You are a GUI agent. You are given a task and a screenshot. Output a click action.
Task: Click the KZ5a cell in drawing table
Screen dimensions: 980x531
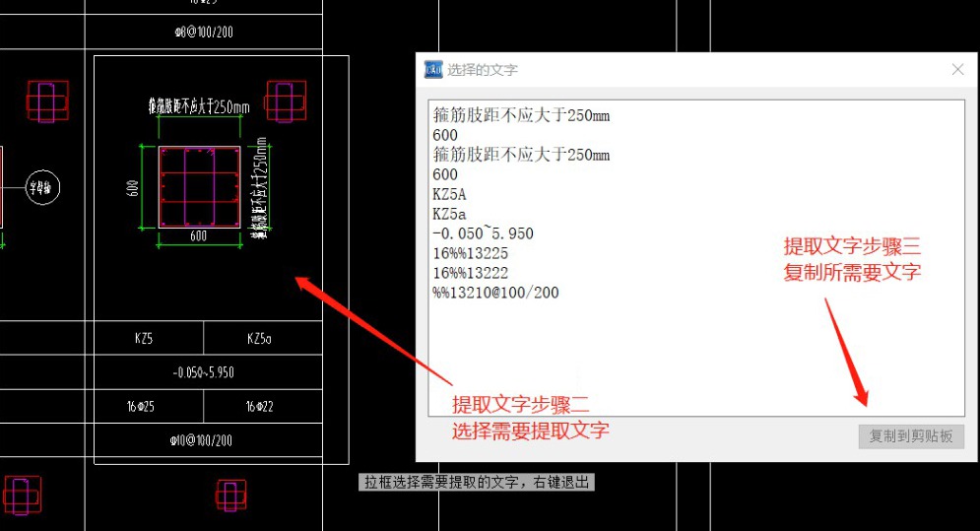[263, 338]
